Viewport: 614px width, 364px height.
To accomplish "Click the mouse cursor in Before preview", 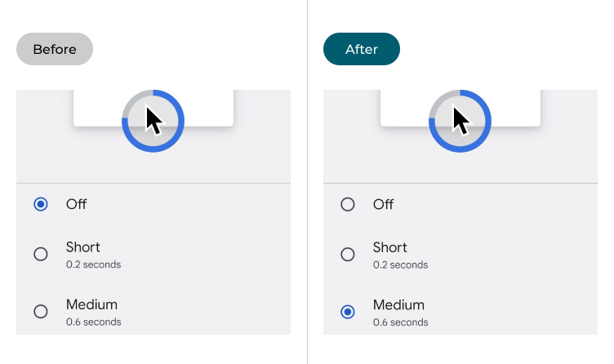I will (x=154, y=121).
